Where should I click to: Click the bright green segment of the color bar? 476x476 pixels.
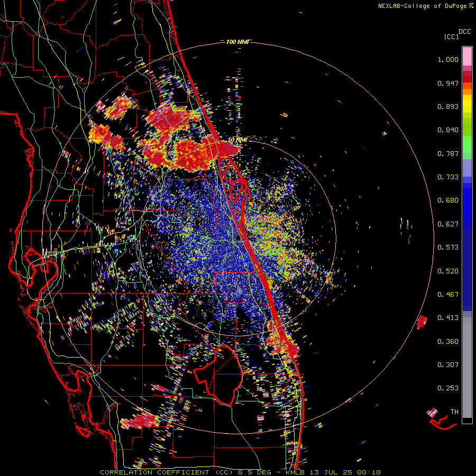click(467, 144)
